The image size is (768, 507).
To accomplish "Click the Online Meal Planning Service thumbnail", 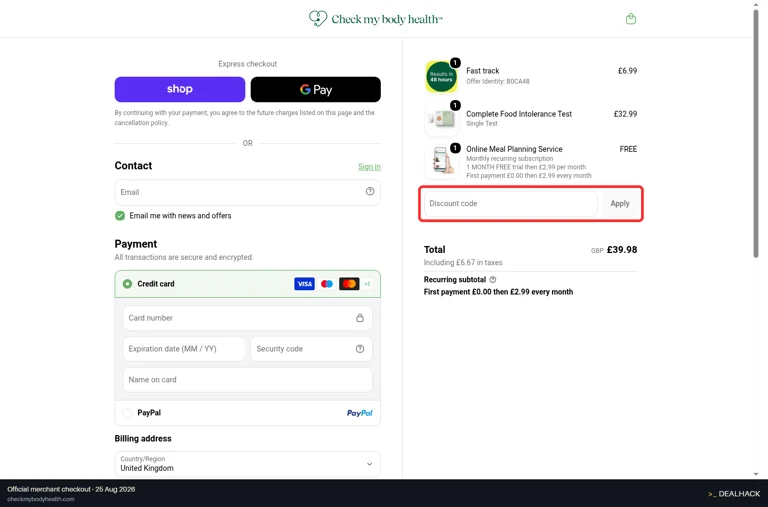I will click(441, 161).
